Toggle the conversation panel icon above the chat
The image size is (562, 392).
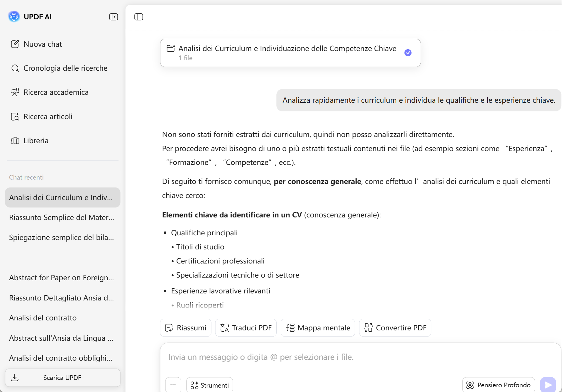[x=138, y=17]
